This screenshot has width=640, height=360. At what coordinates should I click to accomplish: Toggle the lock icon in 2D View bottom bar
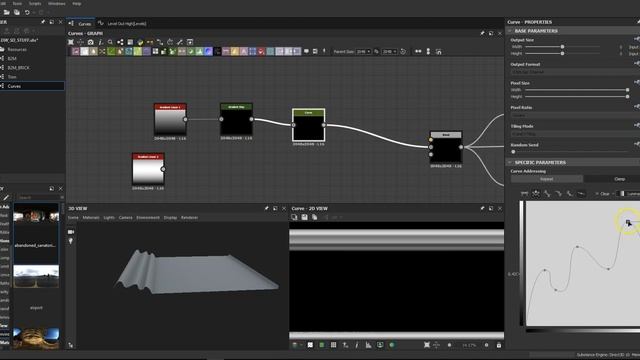(x=498, y=345)
